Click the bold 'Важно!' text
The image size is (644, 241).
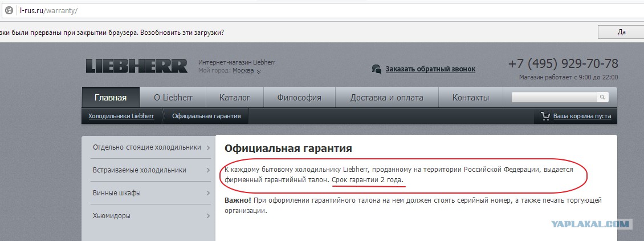[238, 200]
